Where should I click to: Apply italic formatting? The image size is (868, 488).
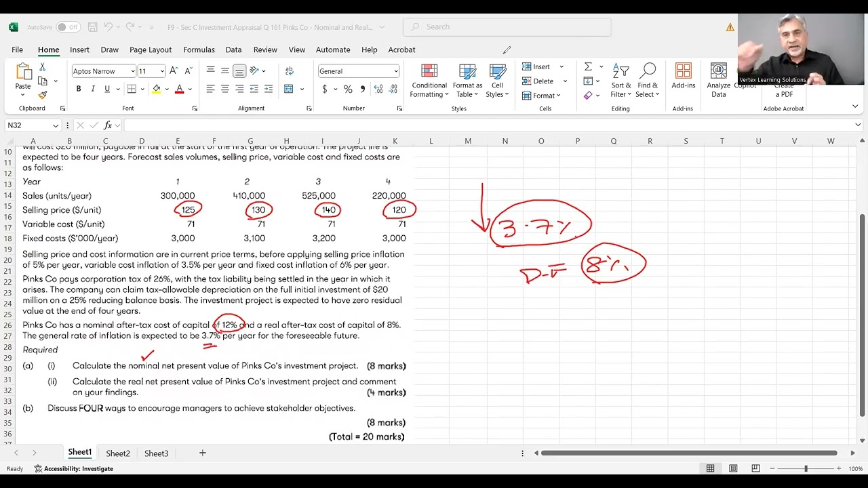pyautogui.click(x=93, y=89)
